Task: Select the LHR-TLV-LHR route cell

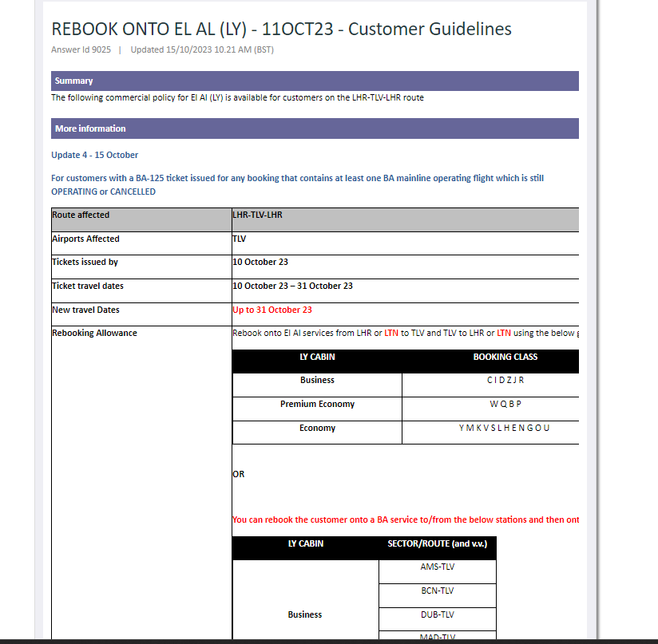Action: point(257,215)
